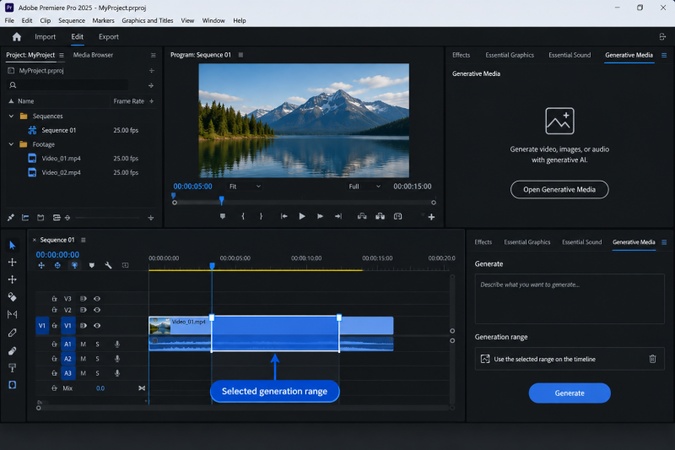This screenshot has height=450, width=675.
Task: Mute audio track A2
Action: coord(83,359)
